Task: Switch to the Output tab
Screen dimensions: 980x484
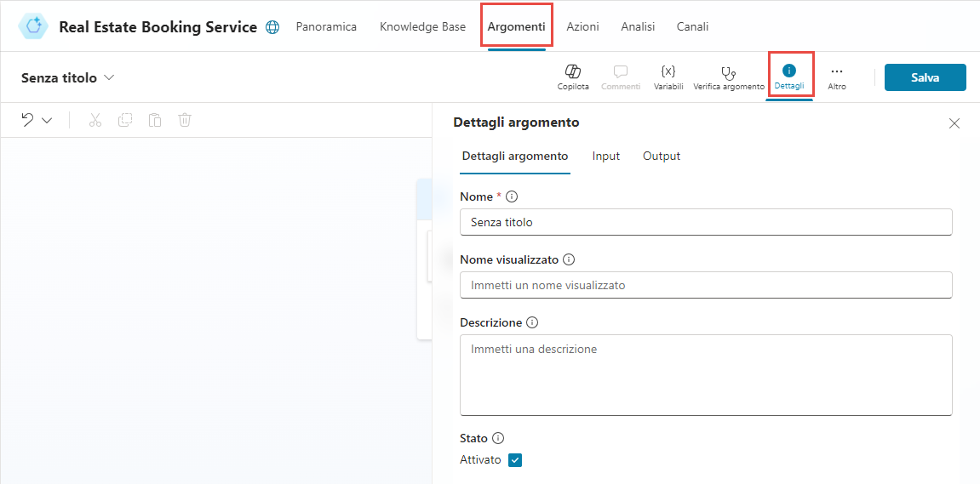Action: point(662,156)
